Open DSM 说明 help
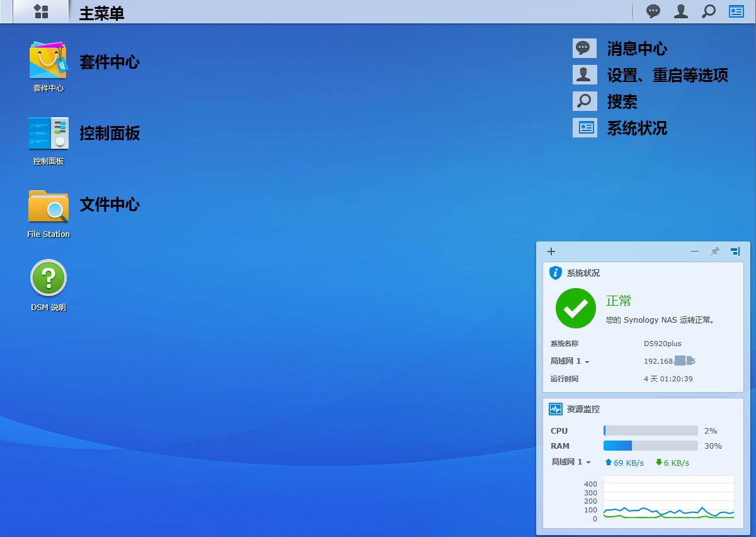Image resolution: width=756 pixels, height=537 pixels. [48, 277]
